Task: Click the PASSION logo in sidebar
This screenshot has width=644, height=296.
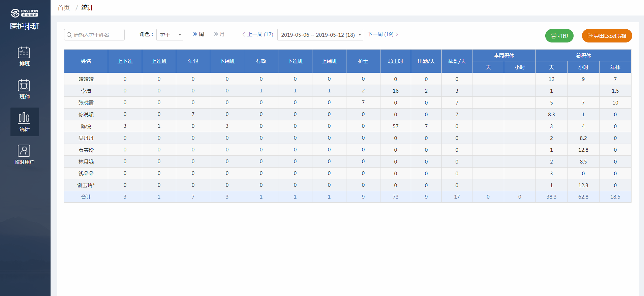Action: click(x=25, y=13)
